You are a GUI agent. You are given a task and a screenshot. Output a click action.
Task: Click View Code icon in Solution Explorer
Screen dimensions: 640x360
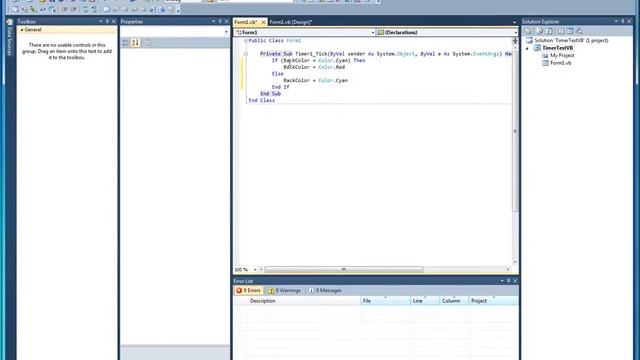pos(560,31)
